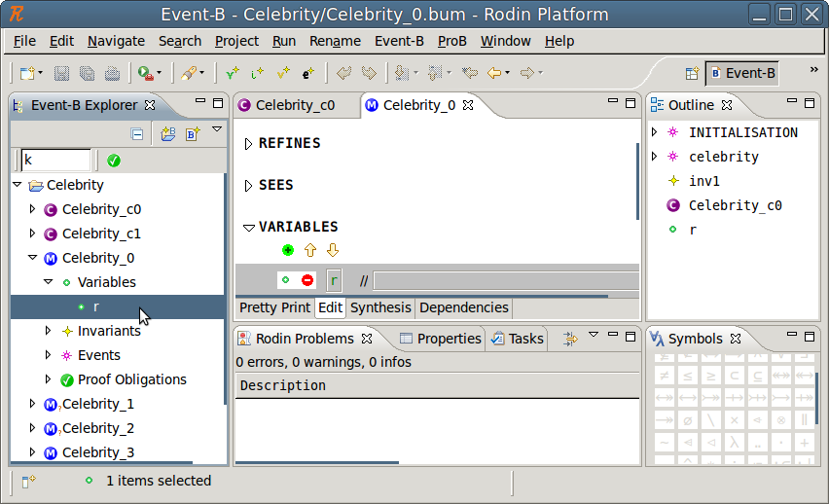The image size is (829, 504).
Task: Collapse all in Event-B Explorer toolbar
Action: point(137,134)
